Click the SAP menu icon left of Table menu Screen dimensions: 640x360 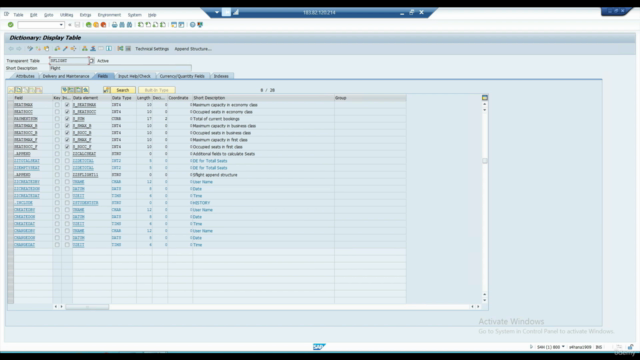tap(7, 14)
